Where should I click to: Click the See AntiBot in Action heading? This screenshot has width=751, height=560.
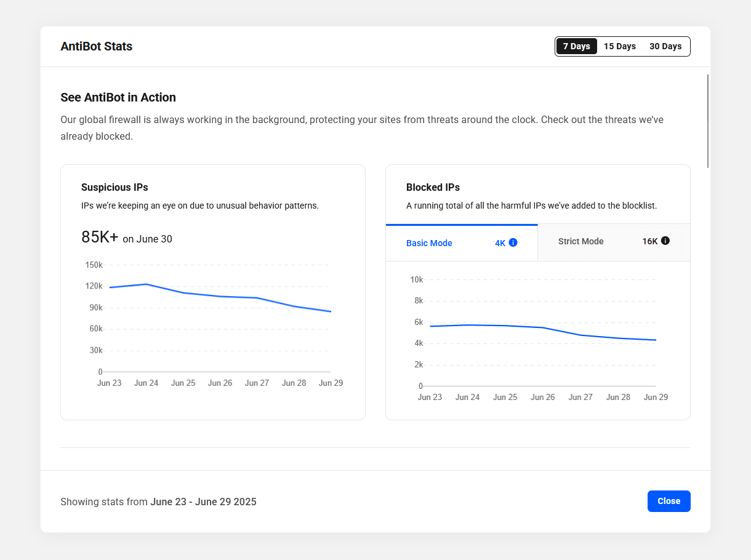click(118, 97)
